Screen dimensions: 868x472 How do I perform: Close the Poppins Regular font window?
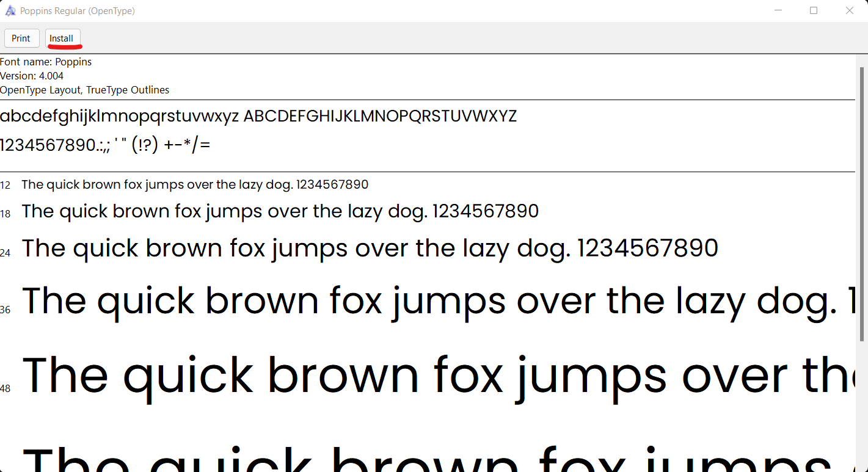(x=850, y=10)
